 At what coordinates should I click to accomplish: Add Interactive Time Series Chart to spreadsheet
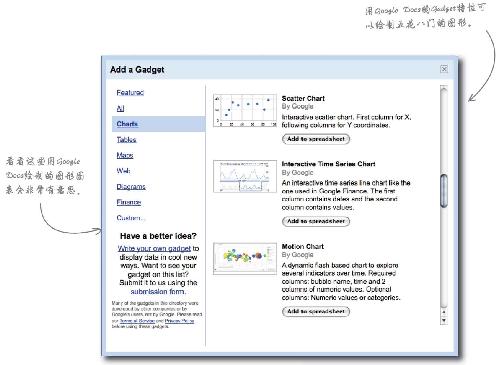tap(316, 221)
